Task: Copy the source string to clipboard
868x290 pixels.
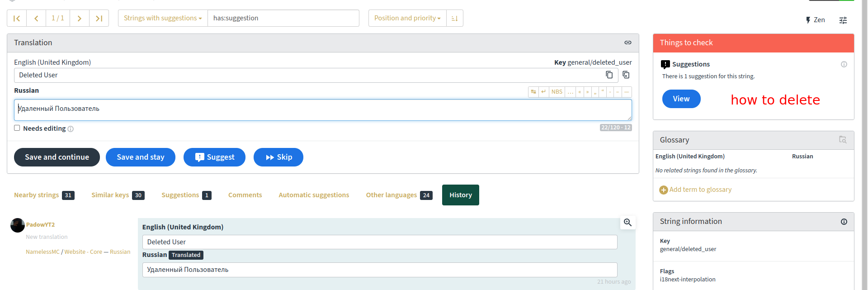Action: pos(609,75)
